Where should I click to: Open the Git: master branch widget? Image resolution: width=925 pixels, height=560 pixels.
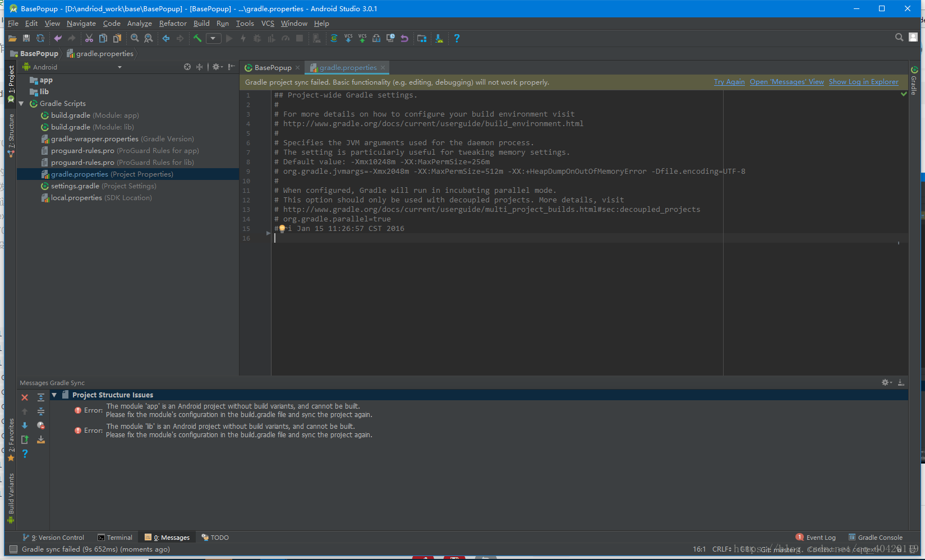pos(780,549)
